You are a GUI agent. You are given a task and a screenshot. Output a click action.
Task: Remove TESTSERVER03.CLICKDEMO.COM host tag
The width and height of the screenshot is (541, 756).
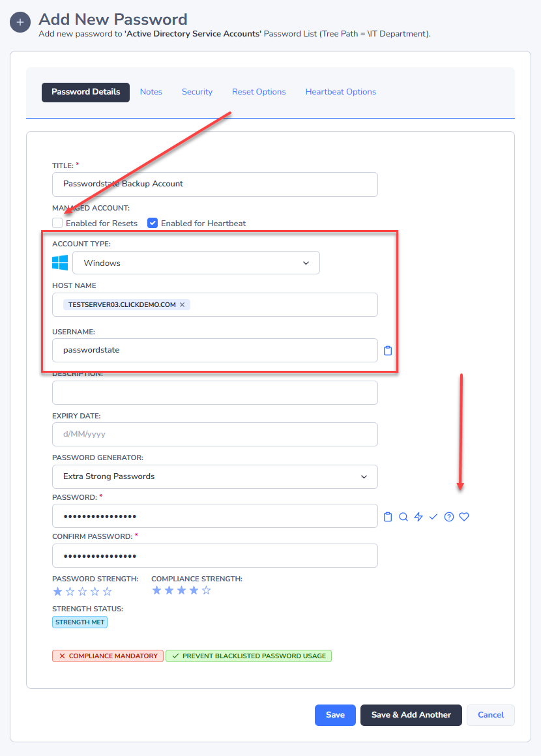click(183, 305)
